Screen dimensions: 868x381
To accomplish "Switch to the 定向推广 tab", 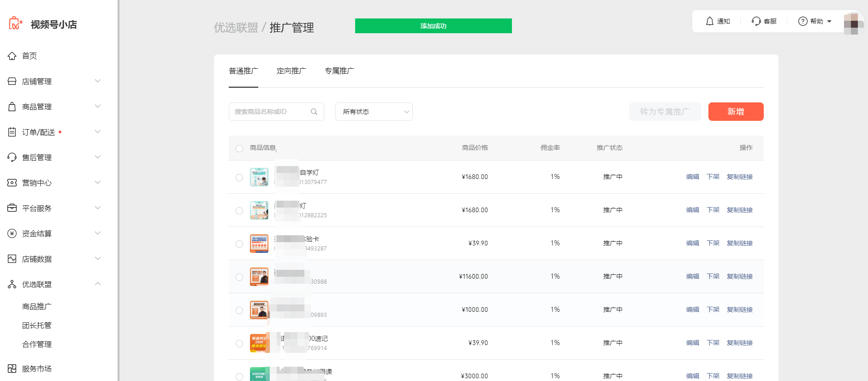I will [x=291, y=71].
